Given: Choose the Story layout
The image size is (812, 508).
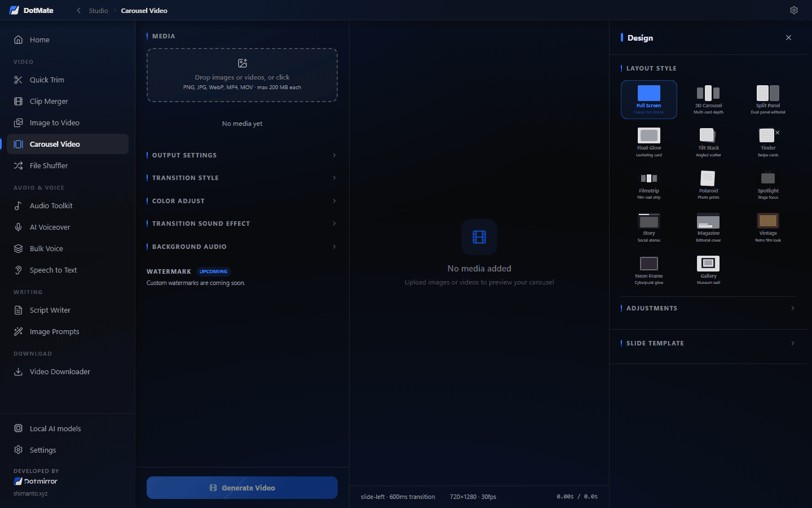Looking at the screenshot, I should [x=649, y=227].
